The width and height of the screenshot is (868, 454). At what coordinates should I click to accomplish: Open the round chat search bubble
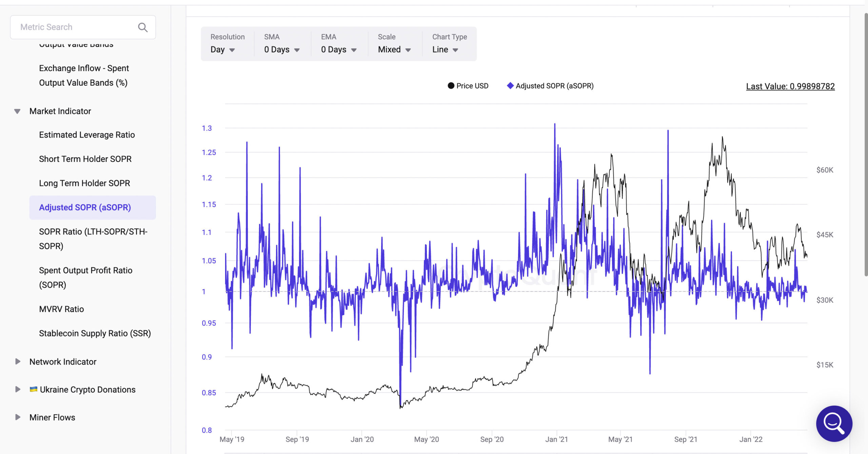834,424
